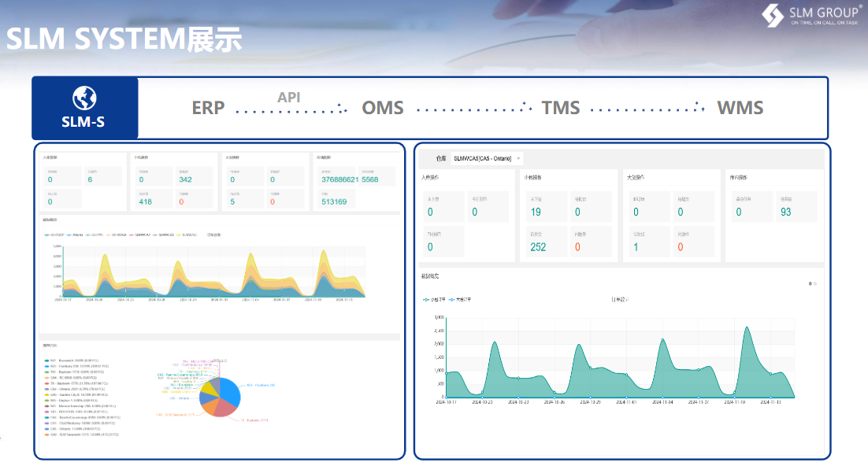Toggle the GA2 SLM Savannah entry in the pie legend list
Image resolution: width=868 pixels, height=466 pixels.
click(x=81, y=435)
